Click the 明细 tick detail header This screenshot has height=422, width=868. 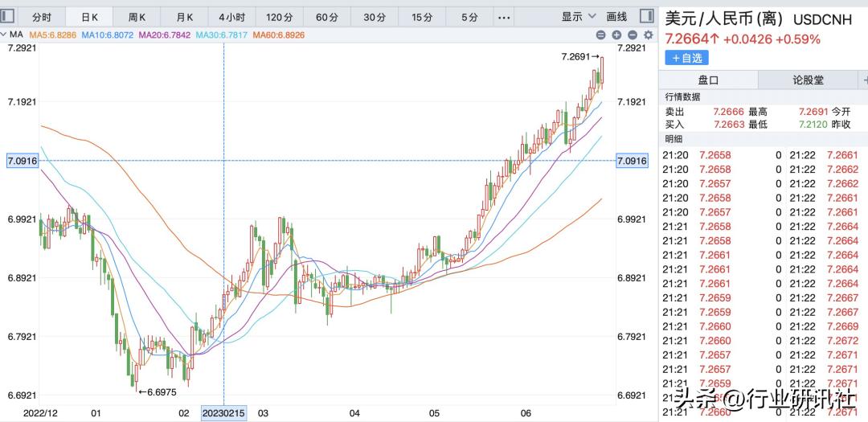674,138
